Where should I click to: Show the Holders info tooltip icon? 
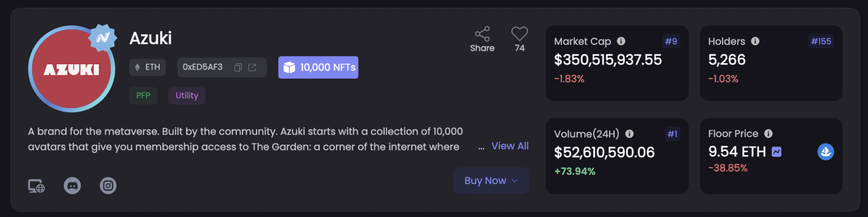755,41
